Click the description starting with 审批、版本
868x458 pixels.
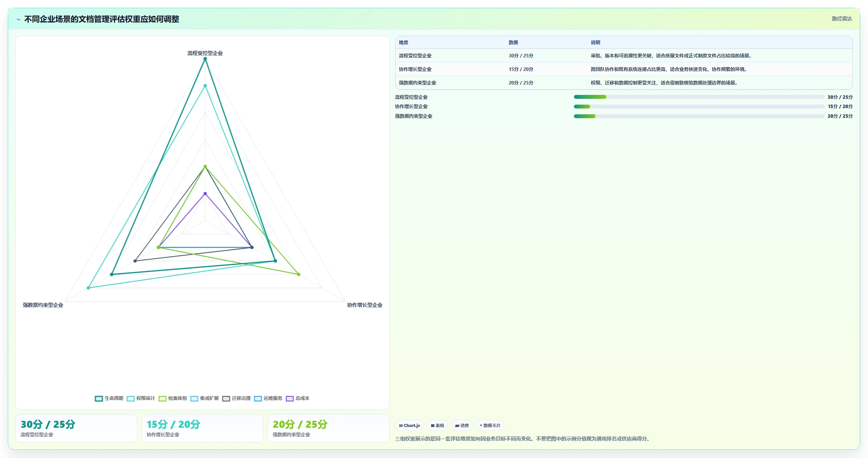[x=672, y=56]
